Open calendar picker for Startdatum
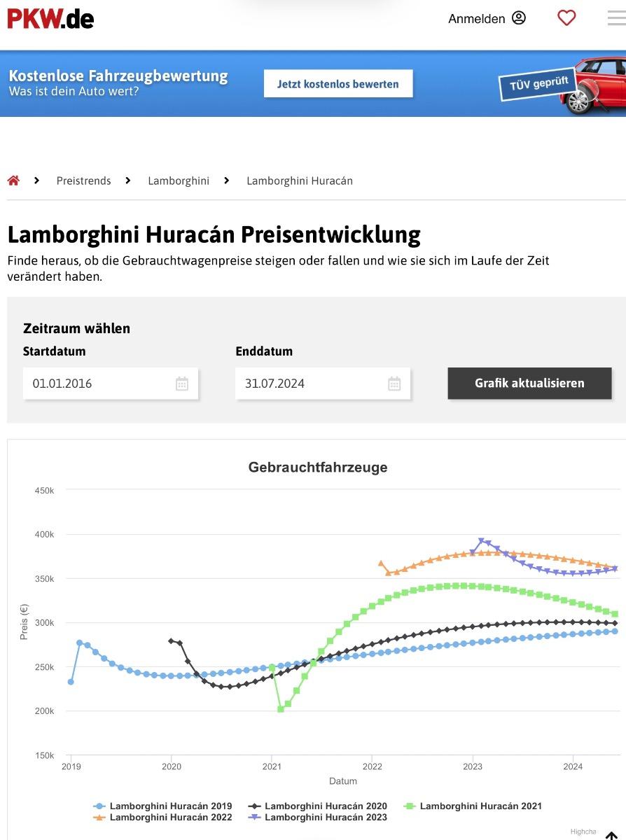Image resolution: width=626 pixels, height=840 pixels. coord(182,384)
